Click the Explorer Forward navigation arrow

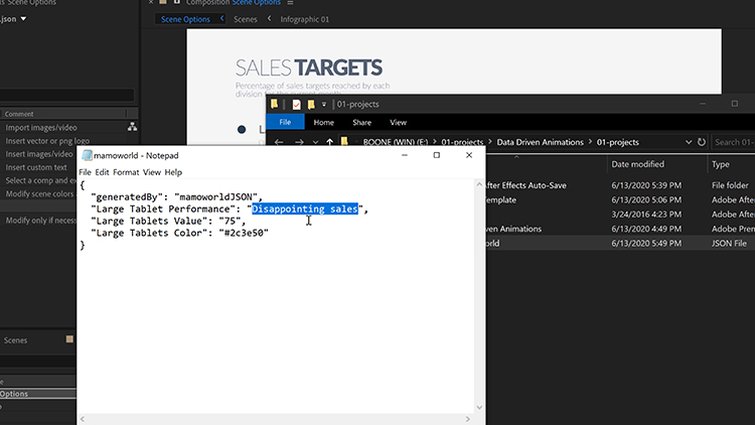pyautogui.click(x=299, y=142)
